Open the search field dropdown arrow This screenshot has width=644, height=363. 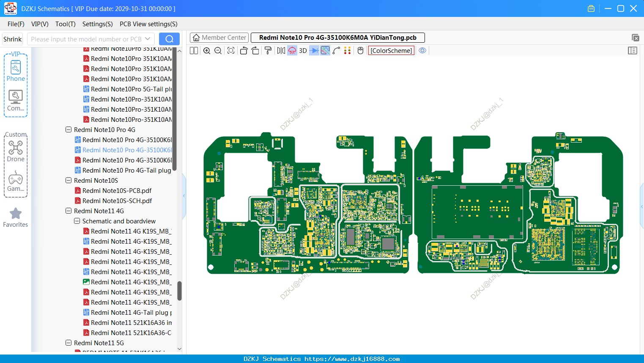148,39
